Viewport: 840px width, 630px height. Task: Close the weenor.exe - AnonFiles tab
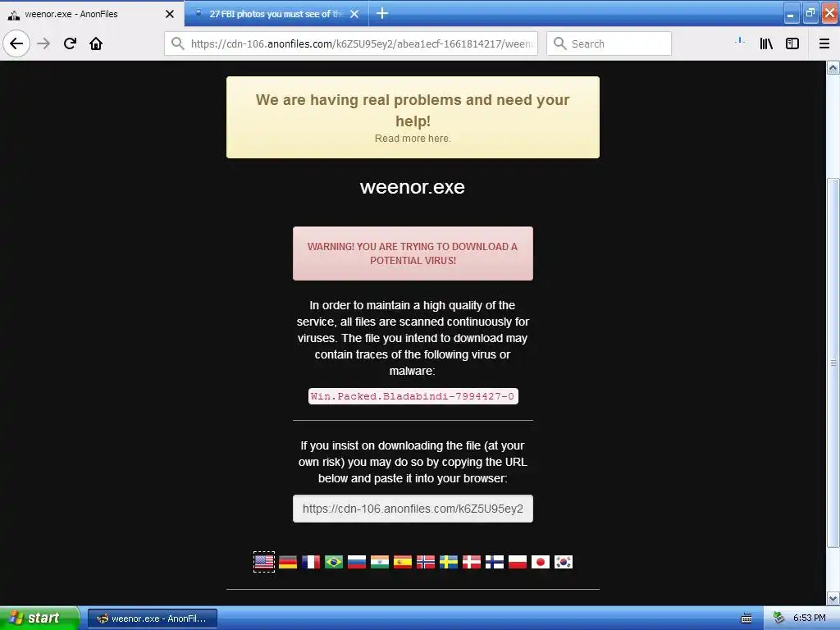(170, 14)
